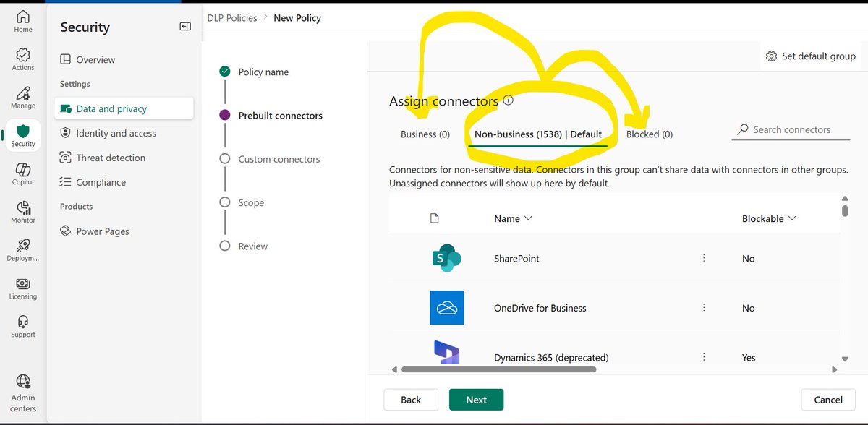Image resolution: width=868 pixels, height=425 pixels.
Task: Open more options for Dynamics 365 row
Action: pos(704,357)
